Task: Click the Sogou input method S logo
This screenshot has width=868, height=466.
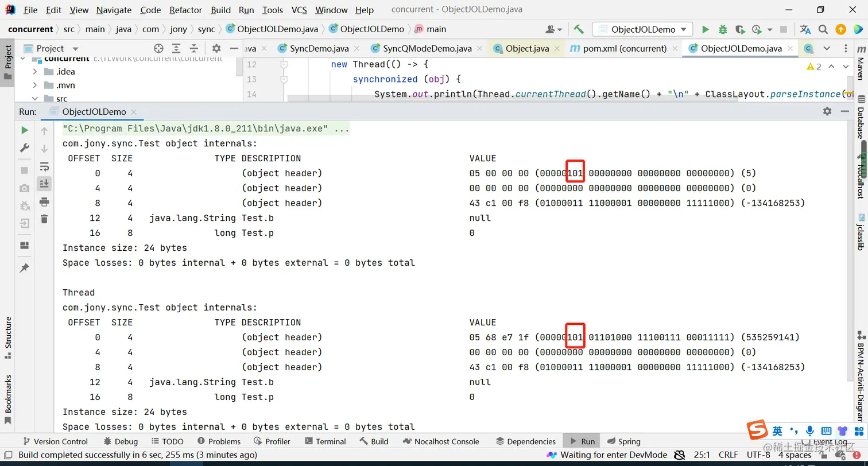Action: (758, 430)
